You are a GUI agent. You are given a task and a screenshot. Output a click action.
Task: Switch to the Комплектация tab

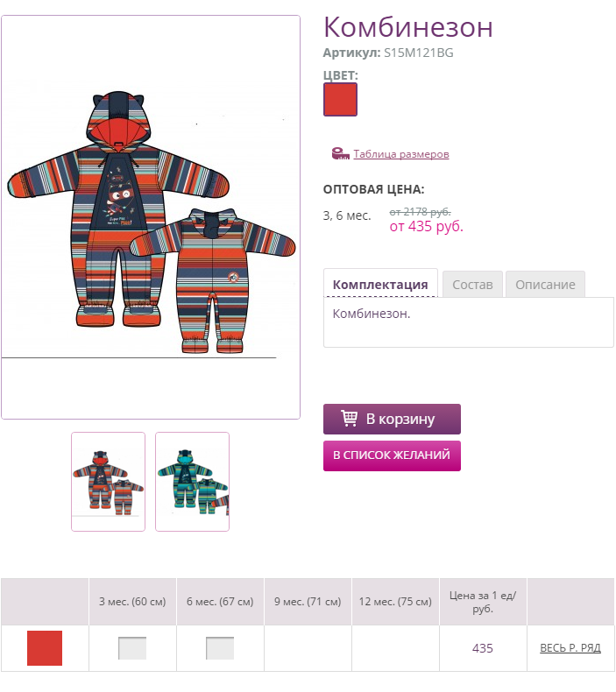coord(380,284)
